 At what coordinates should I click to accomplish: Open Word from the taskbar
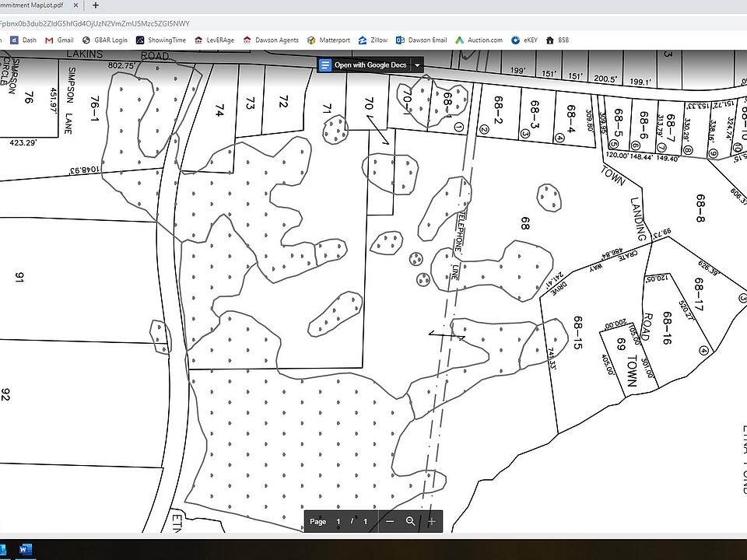point(23,550)
